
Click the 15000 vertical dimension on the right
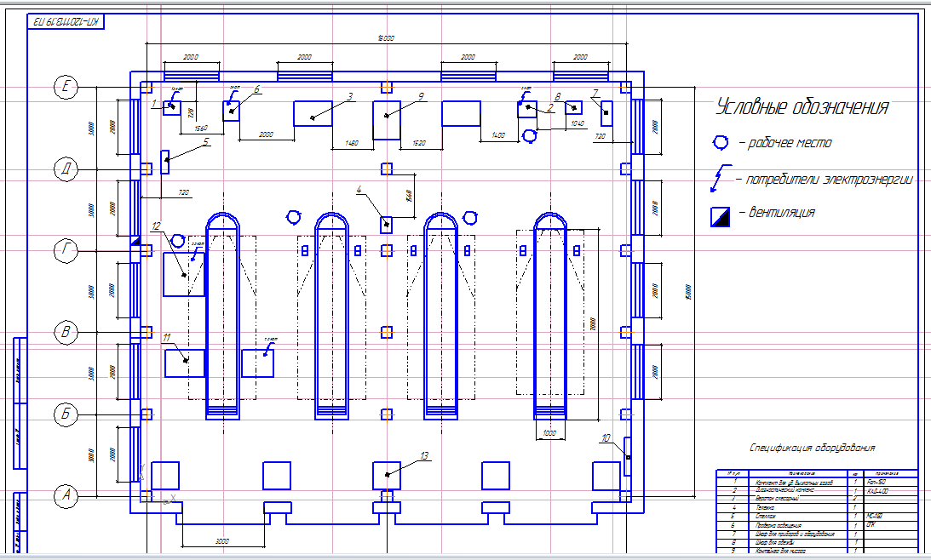pyautogui.click(x=689, y=292)
